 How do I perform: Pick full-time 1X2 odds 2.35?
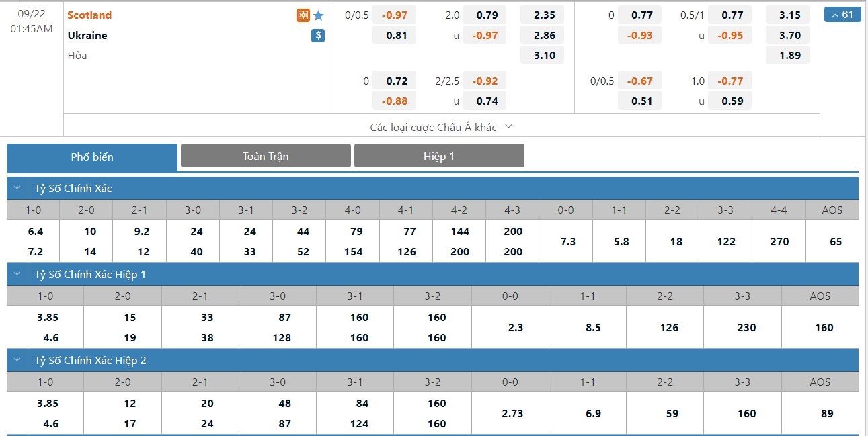(544, 15)
